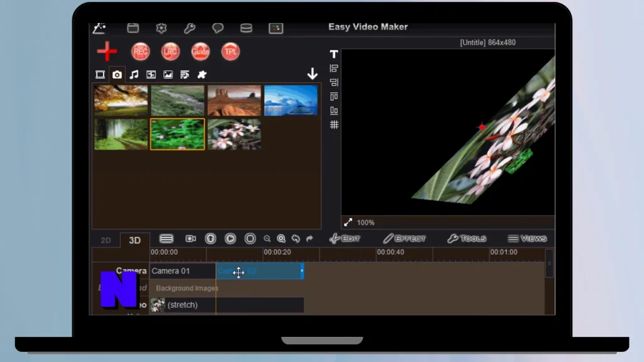The width and height of the screenshot is (644, 362).
Task: Play the timeline preview
Action: click(230, 238)
